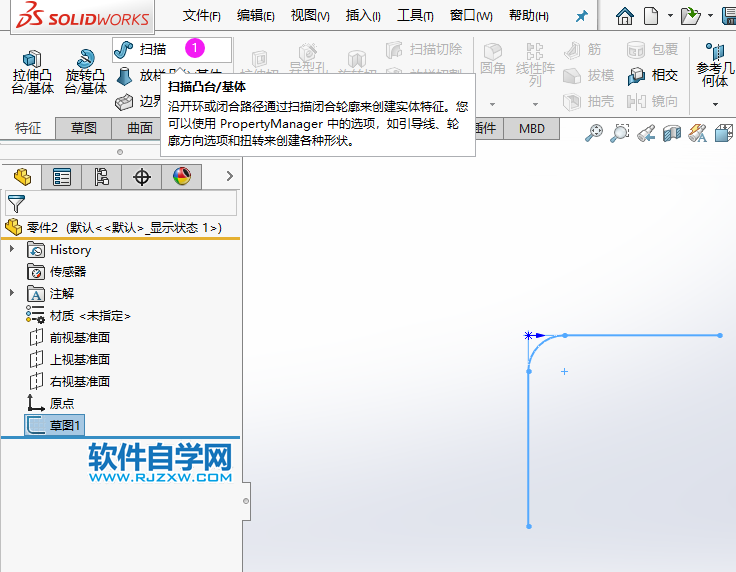Click the SOLIDWORKS logo
Image resolution: width=736 pixels, height=572 pixels.
(83, 16)
